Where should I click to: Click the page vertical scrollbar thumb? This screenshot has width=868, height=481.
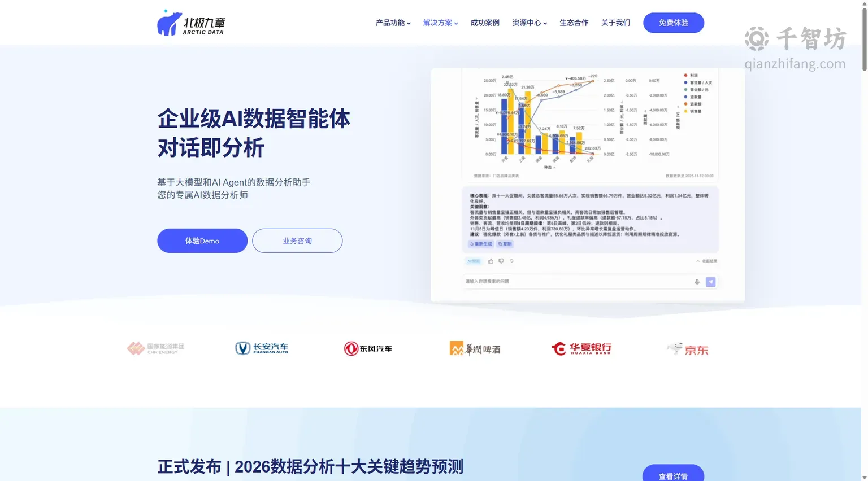coord(864,40)
